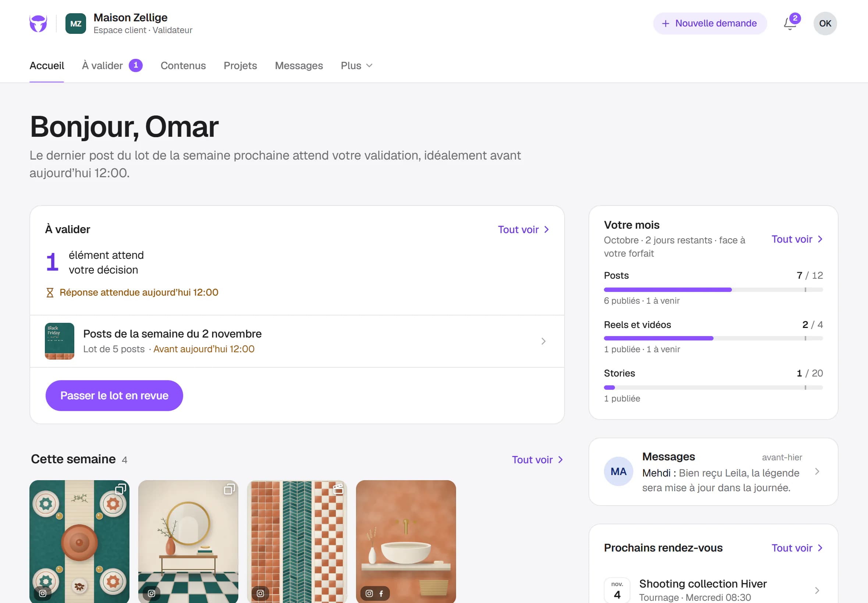Screen dimensions: 868x603
Task: Click the MA avatar in Messages card
Action: click(x=618, y=471)
